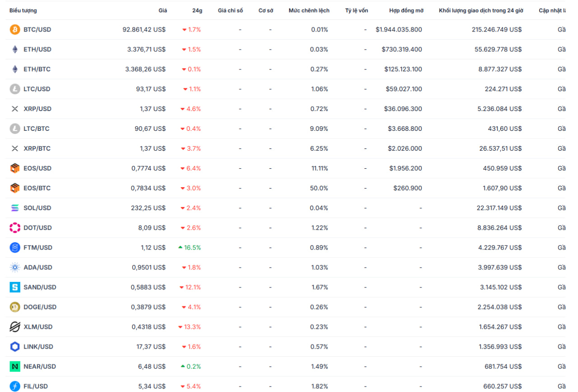Select open interest $1.944.035.800
578x392 pixels.
pos(399,30)
